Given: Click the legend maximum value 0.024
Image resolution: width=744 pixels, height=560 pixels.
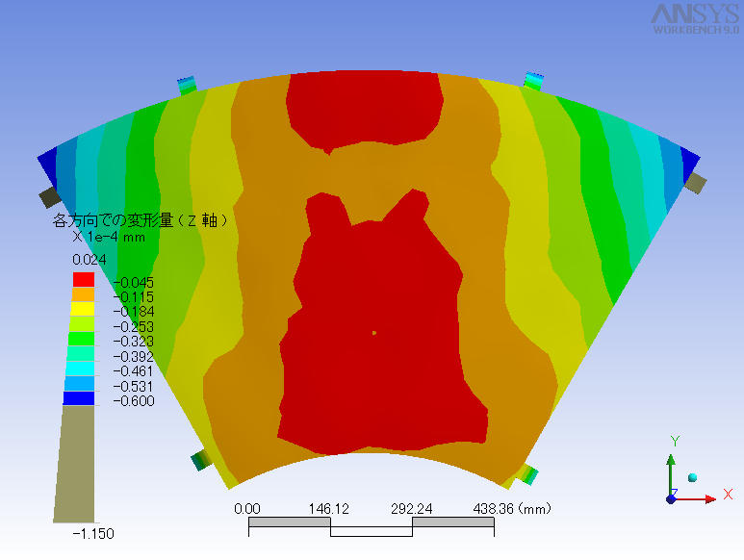Looking at the screenshot, I should 90,260.
